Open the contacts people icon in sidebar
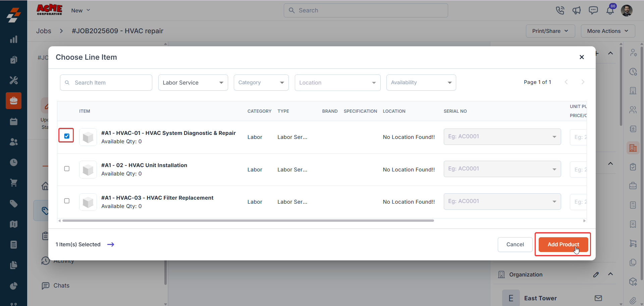Viewport: 644px width, 306px height. (x=13, y=142)
